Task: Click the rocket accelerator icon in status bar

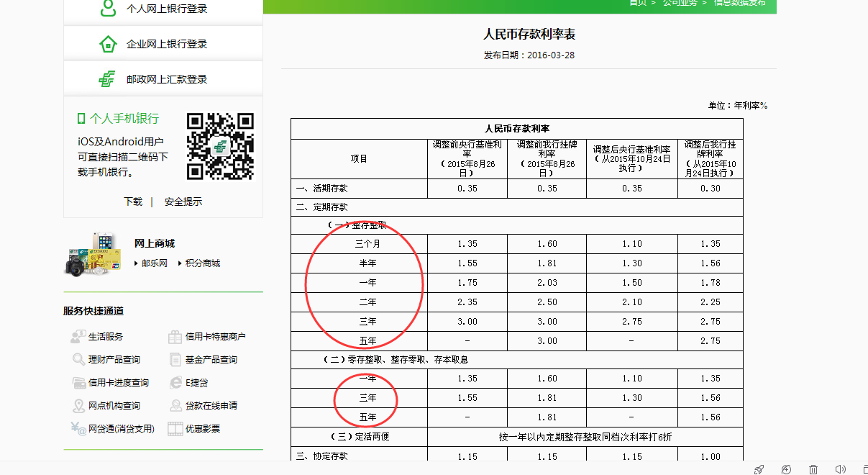Action: click(x=759, y=469)
